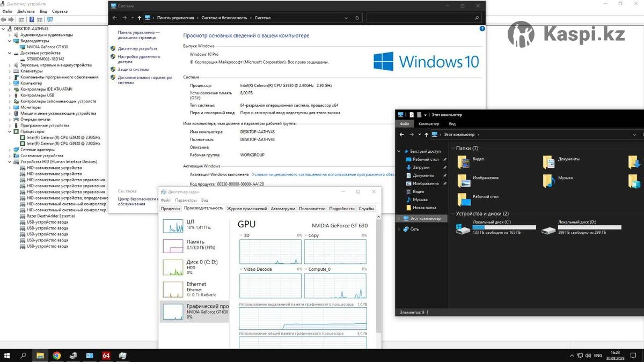Viewport: 644px width, 362px height.
Task: Select the Ethernet performance item
Action: tap(195, 290)
